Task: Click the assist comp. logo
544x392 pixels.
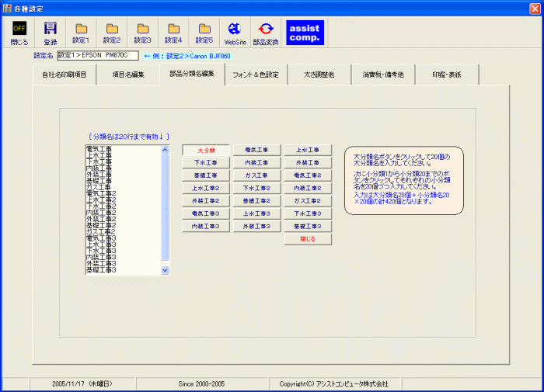Action: [305, 33]
